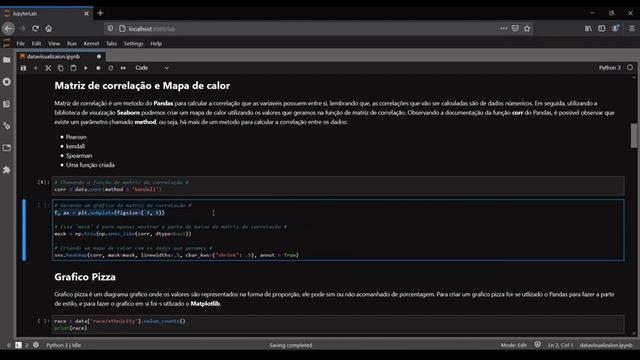Go forward with the browser forward arrow
This screenshot has width=640, height=360.
coord(22,29)
